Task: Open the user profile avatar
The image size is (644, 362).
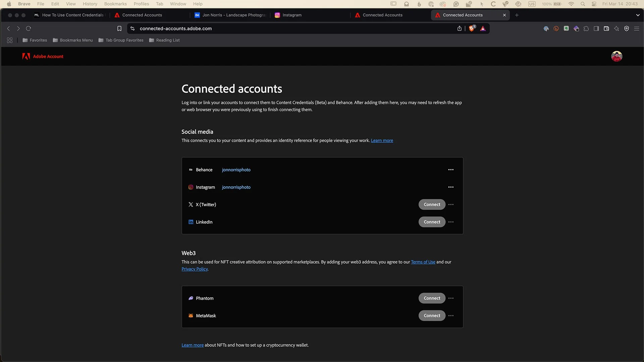Action: [x=616, y=56]
